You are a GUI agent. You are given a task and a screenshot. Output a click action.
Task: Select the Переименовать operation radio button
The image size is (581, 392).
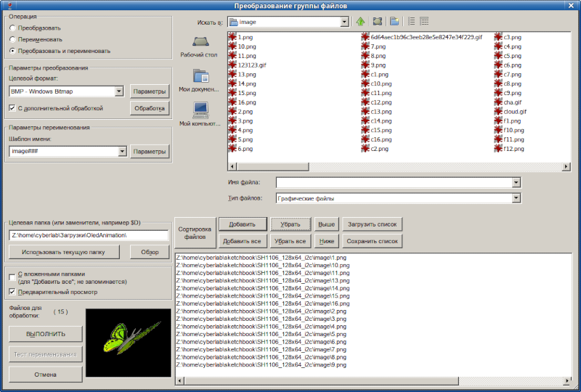coord(12,39)
